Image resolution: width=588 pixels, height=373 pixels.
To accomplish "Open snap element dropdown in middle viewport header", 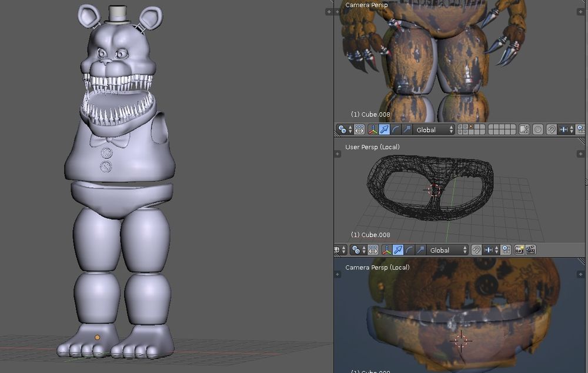I will [x=492, y=249].
